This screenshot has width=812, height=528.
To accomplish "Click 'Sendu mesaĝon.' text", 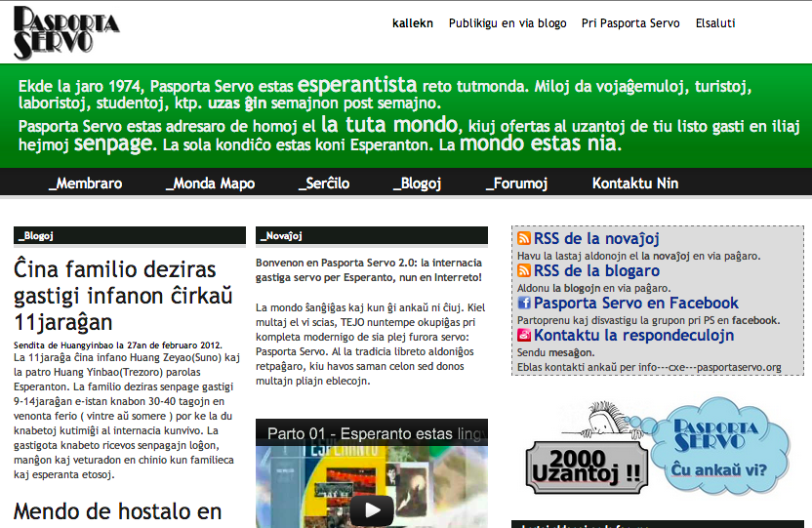I will [x=555, y=353].
